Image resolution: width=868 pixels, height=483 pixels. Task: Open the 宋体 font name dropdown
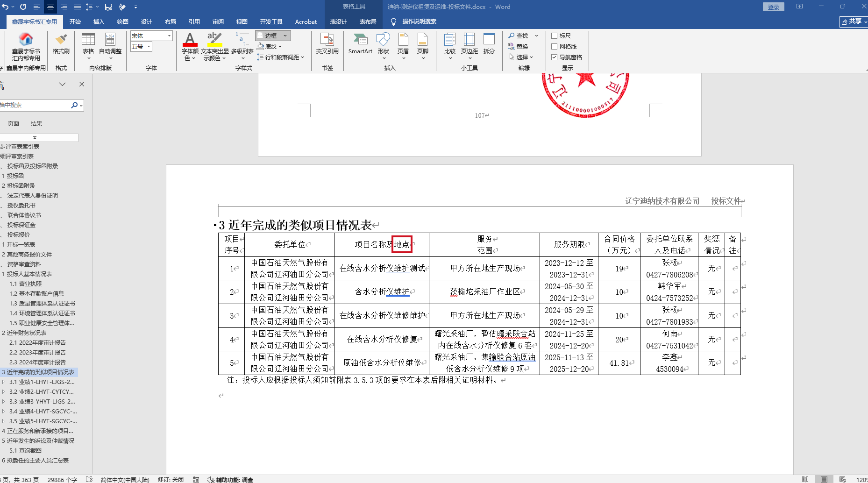point(169,36)
